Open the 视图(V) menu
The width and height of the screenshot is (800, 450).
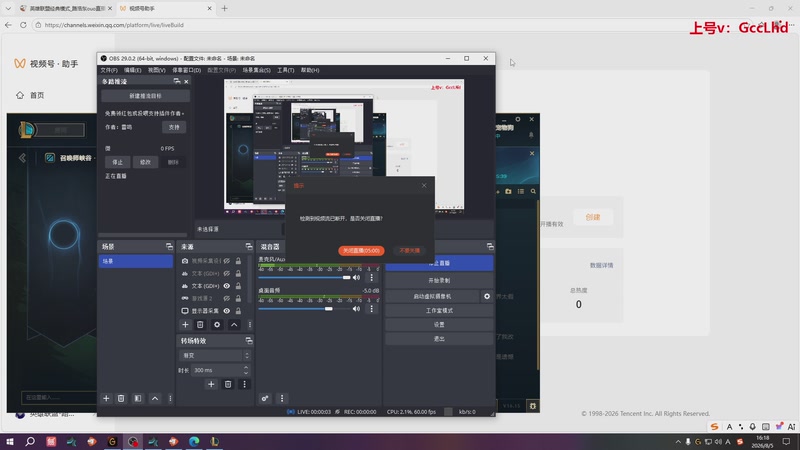157,70
